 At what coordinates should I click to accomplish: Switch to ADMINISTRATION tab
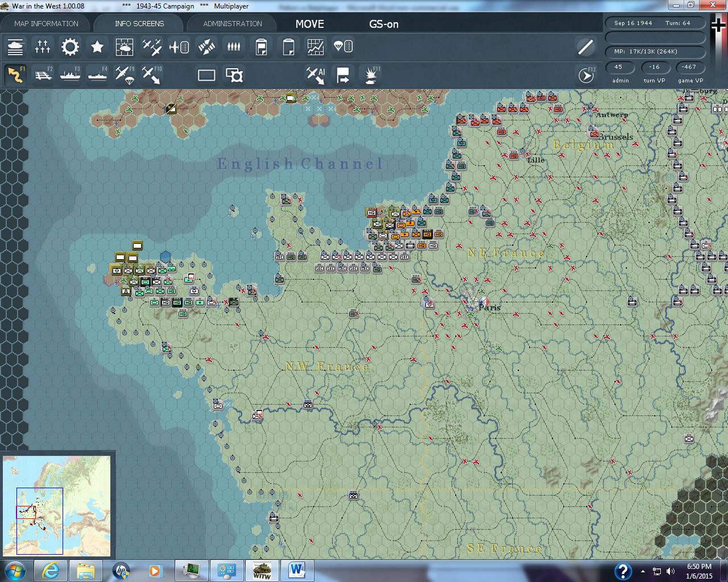pos(233,23)
